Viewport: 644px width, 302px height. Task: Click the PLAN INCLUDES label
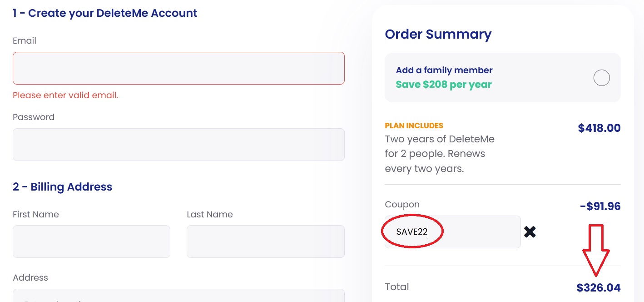[x=414, y=126]
